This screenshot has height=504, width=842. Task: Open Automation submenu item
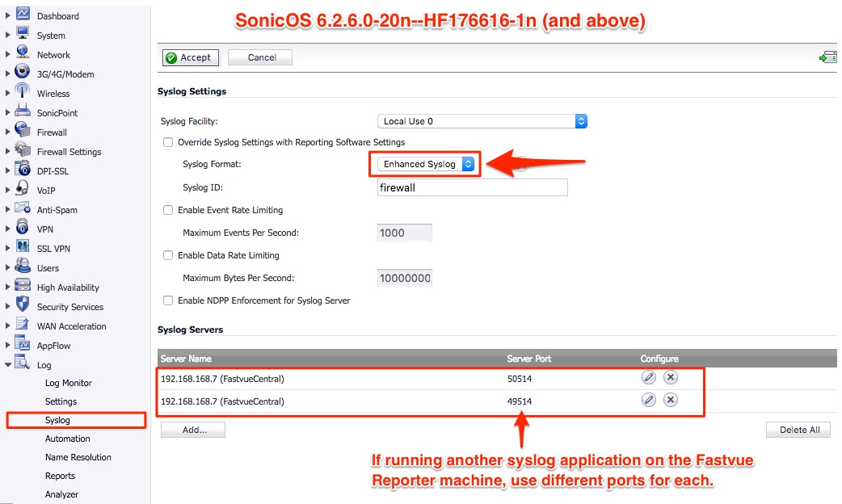pyautogui.click(x=68, y=439)
